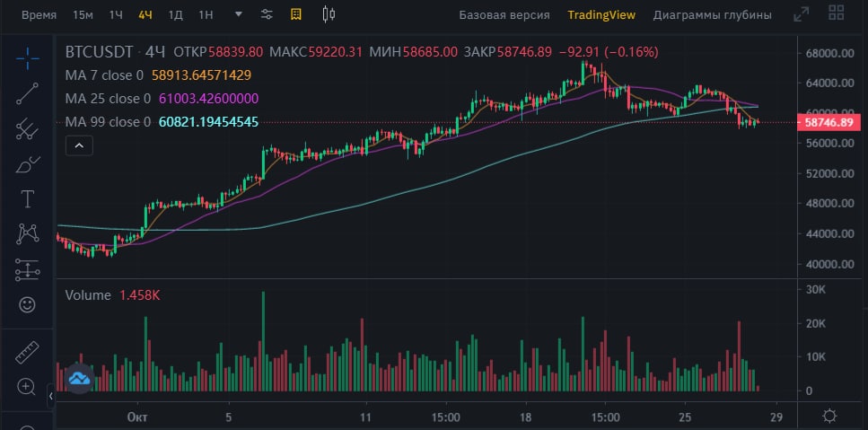Switch to Диаграммы глубины tab
868x430 pixels.
tap(713, 15)
